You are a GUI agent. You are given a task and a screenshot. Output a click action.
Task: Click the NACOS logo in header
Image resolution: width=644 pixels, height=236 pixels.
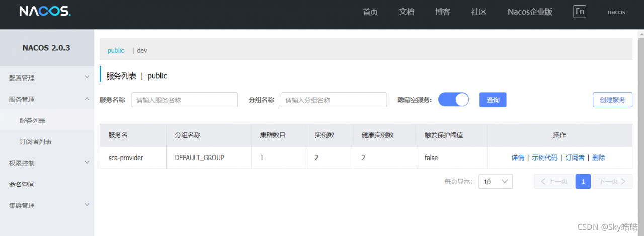(45, 11)
